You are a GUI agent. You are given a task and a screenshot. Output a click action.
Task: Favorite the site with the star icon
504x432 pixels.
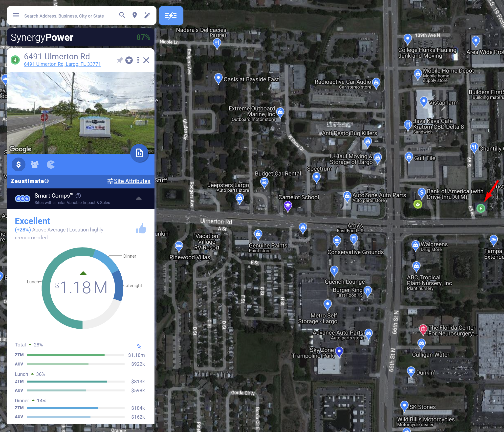point(129,60)
